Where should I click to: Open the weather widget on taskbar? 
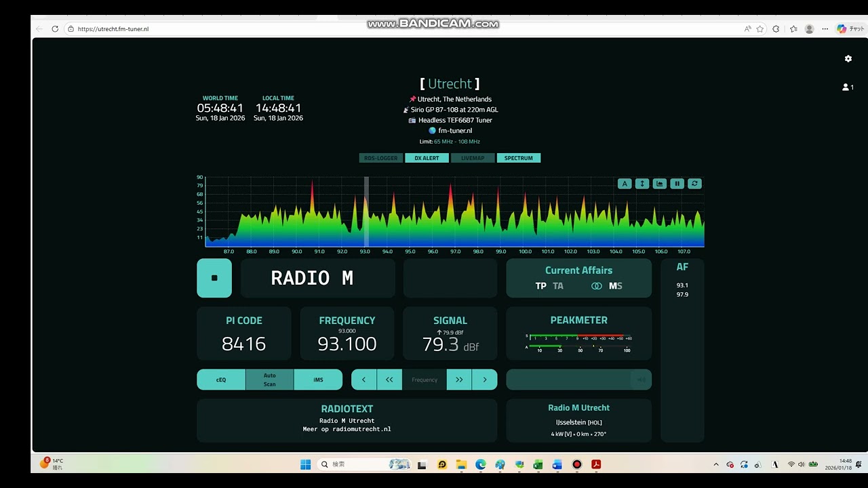tap(52, 464)
